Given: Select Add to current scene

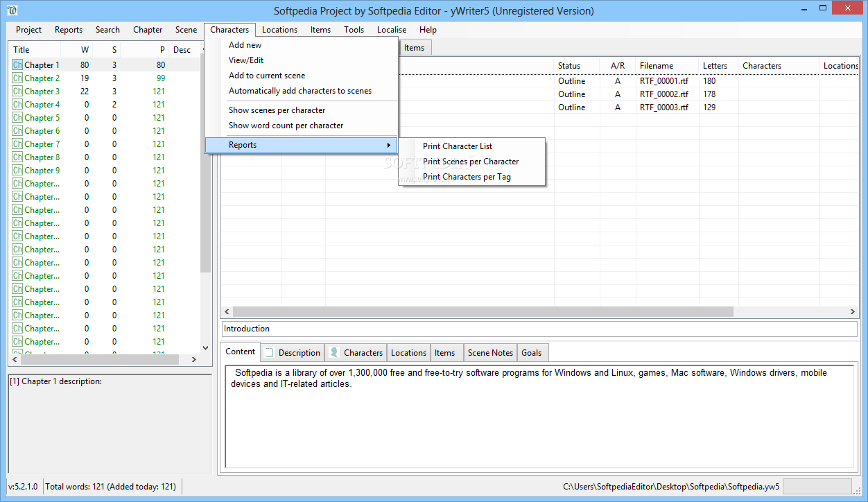Looking at the screenshot, I should coord(302,76).
